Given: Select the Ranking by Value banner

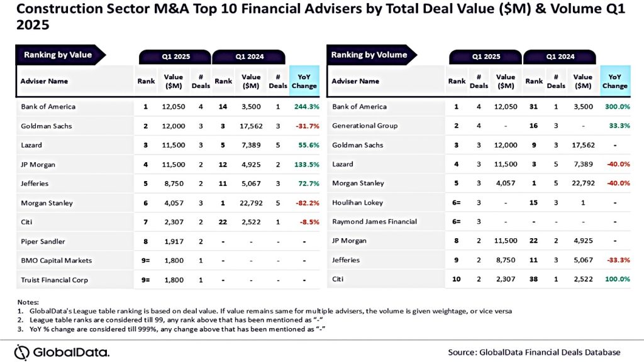Looking at the screenshot, I should pyautogui.click(x=60, y=55).
